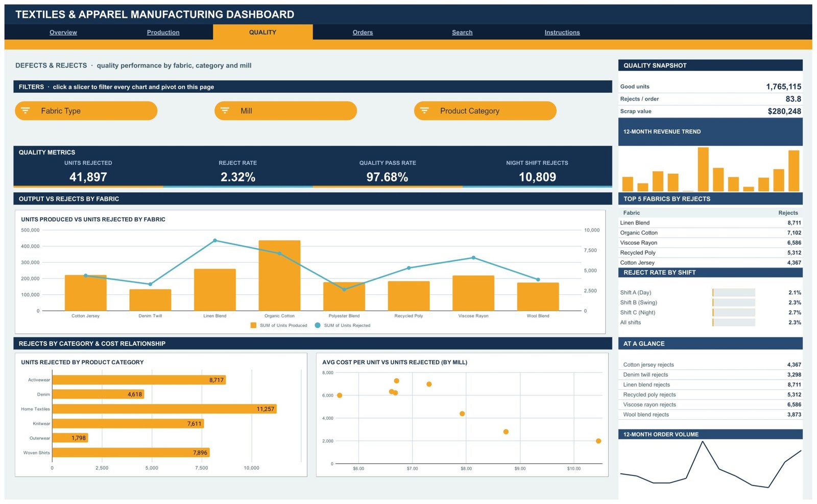Viewport: 817px width, 504px height.
Task: Select Recycled Poly row in Top 5 Fabrics
Action: (x=710, y=253)
